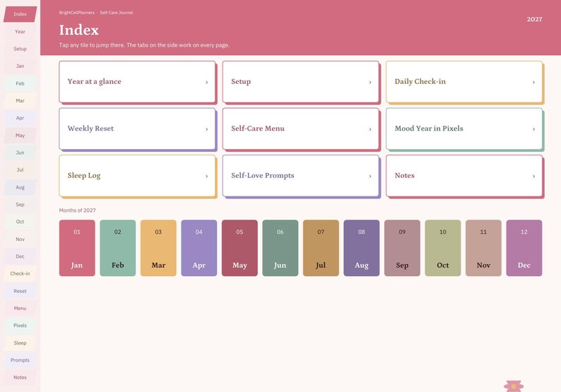Click the Self-Care Journal breadcrumb text

[x=117, y=13]
